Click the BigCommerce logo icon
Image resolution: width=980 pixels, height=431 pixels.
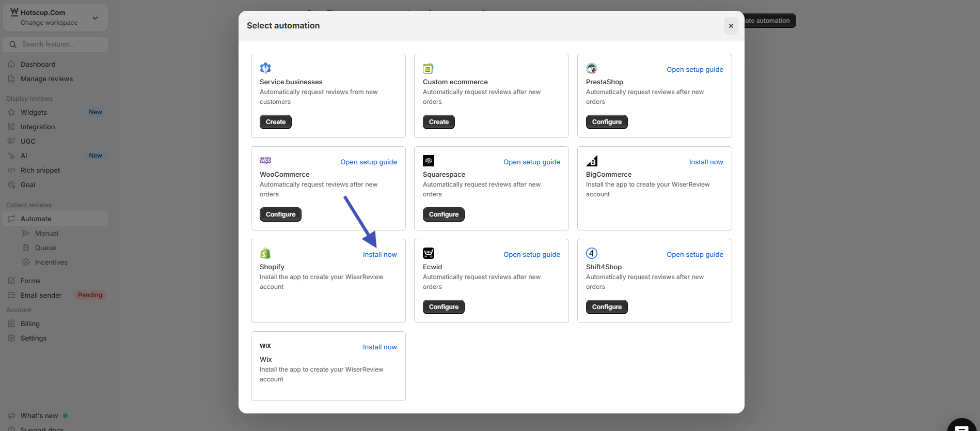pyautogui.click(x=592, y=161)
